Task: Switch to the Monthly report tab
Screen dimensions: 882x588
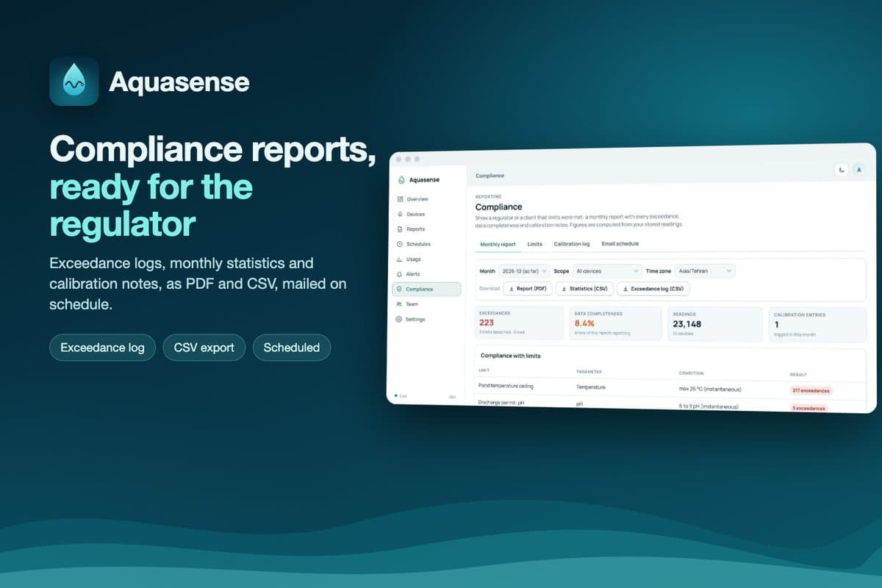Action: tap(498, 244)
